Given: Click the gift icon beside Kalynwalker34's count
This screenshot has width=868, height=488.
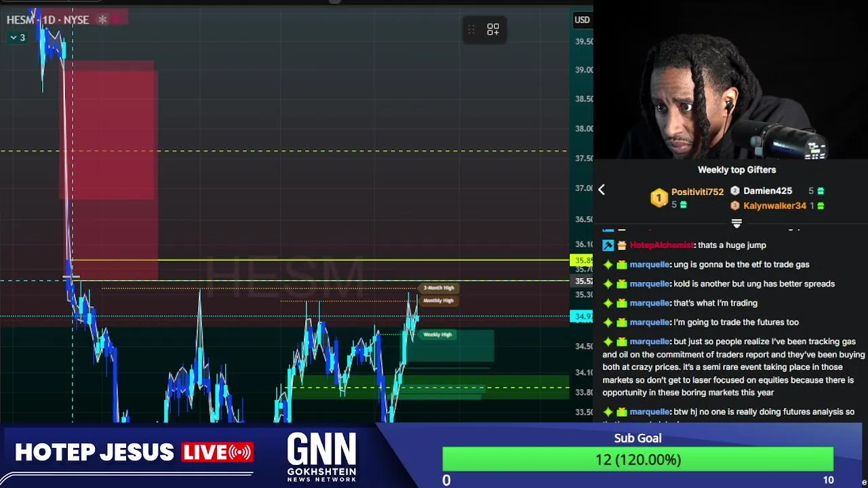Looking at the screenshot, I should (821, 206).
